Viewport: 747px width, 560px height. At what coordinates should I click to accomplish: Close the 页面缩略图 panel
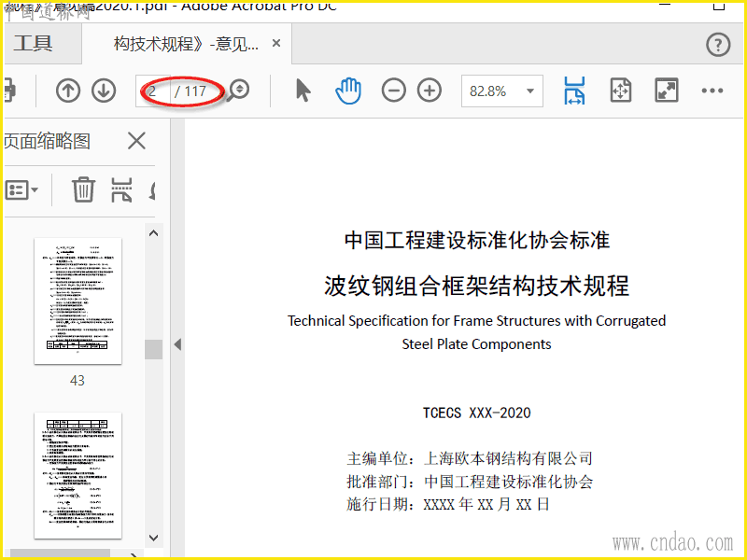point(136,141)
